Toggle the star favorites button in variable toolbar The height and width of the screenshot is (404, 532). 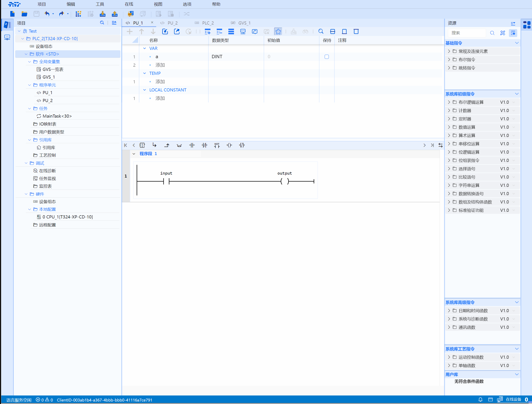pos(278,32)
